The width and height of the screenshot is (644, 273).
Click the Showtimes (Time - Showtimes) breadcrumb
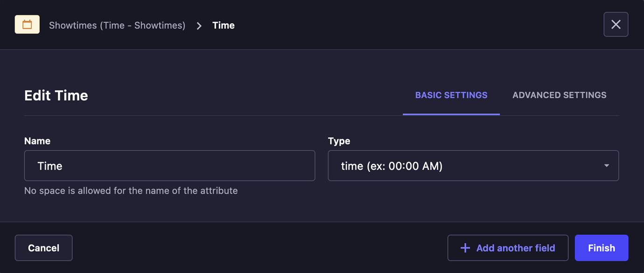[x=117, y=26]
